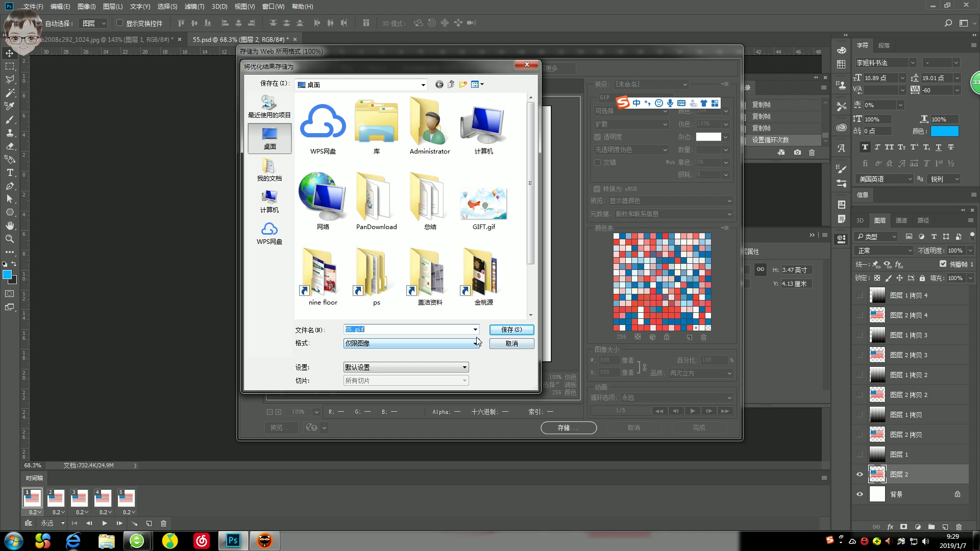The image size is (980, 551).
Task: Select the Move tool in toolbar
Action: (x=10, y=53)
